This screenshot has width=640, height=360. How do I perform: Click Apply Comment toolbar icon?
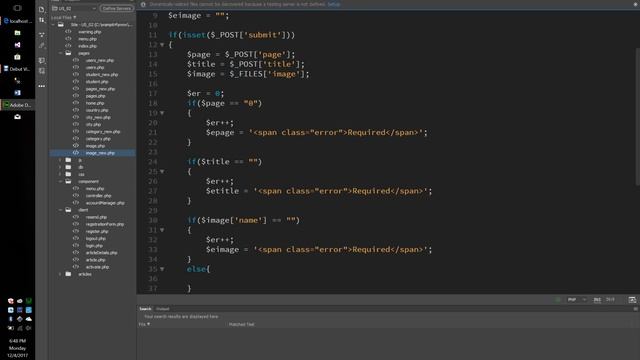(42, 60)
